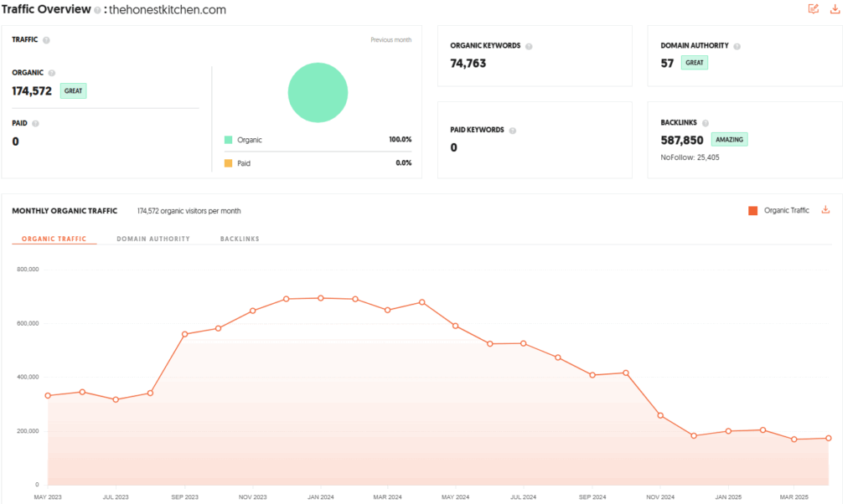Click the help icon next to PAID
Viewport: 858px width, 504px height.
coord(35,124)
